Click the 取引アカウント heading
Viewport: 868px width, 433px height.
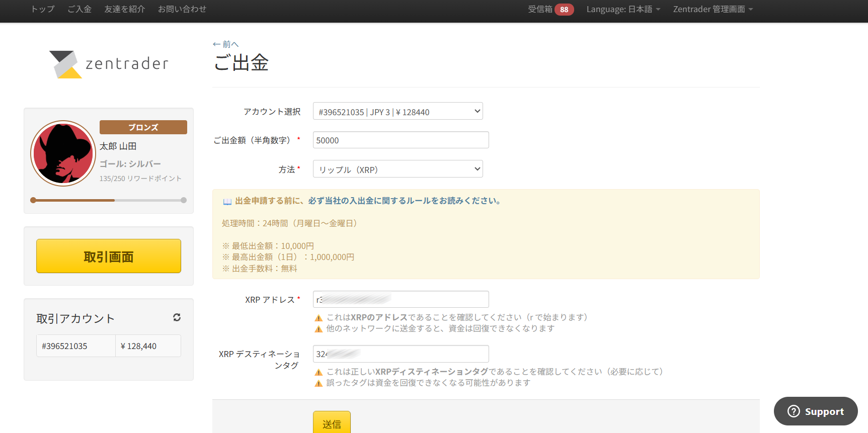75,318
